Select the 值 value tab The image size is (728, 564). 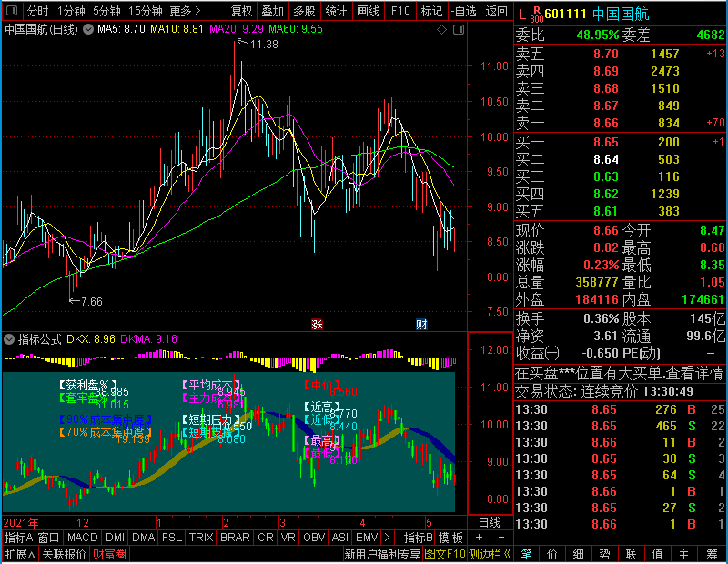click(657, 554)
